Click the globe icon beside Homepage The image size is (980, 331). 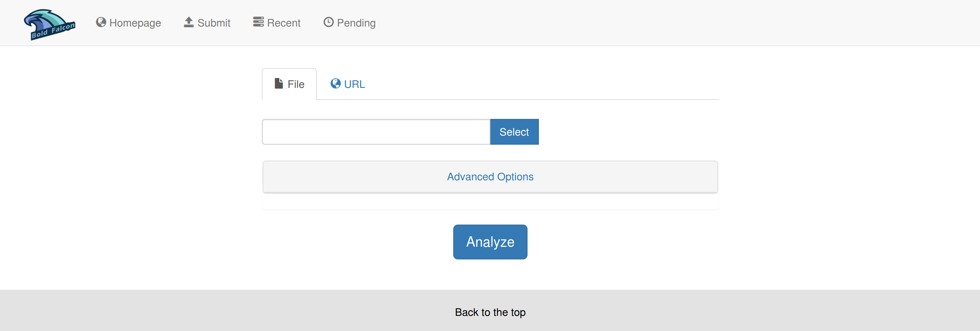[x=101, y=22]
